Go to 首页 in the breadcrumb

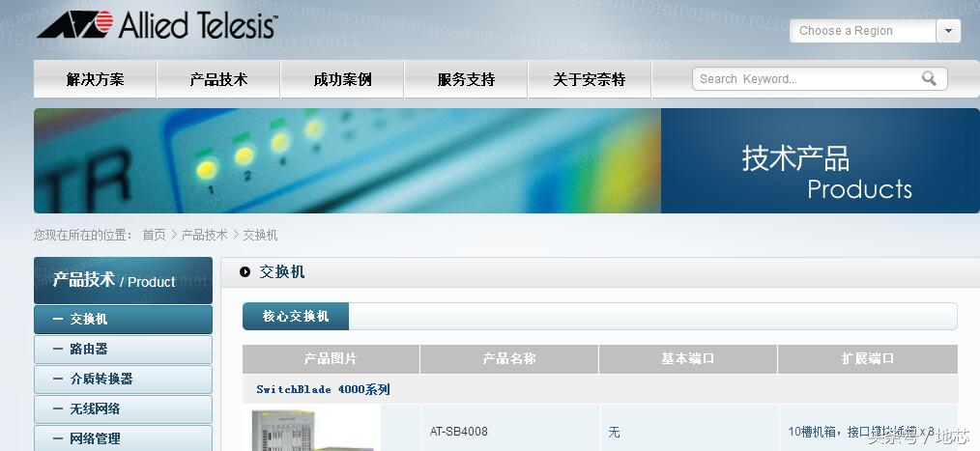pyautogui.click(x=155, y=235)
